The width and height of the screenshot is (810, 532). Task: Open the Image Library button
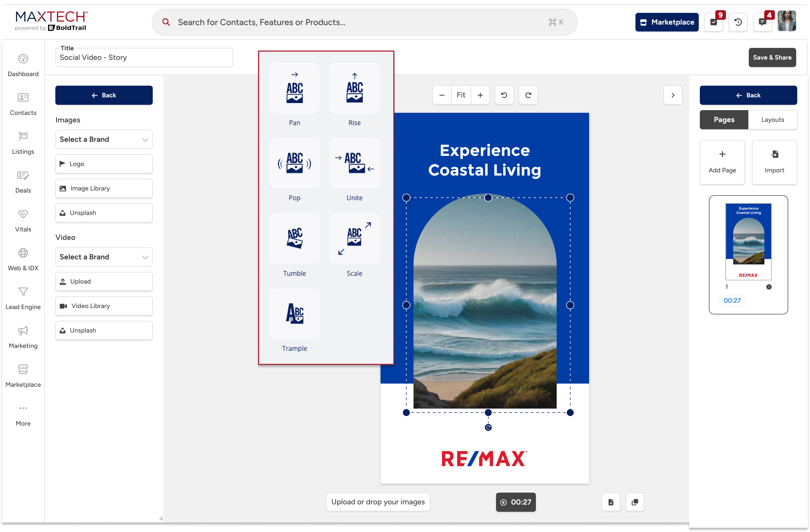[104, 188]
